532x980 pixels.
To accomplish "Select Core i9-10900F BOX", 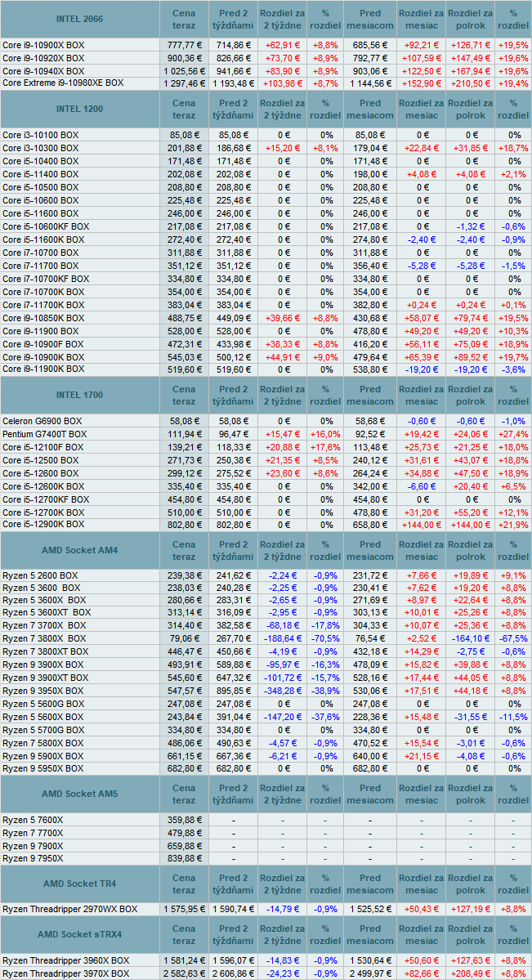I will coord(43,344).
